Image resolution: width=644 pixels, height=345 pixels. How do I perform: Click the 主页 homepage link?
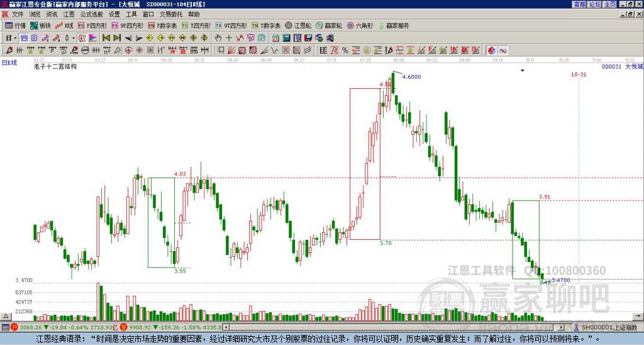[x=610, y=4]
